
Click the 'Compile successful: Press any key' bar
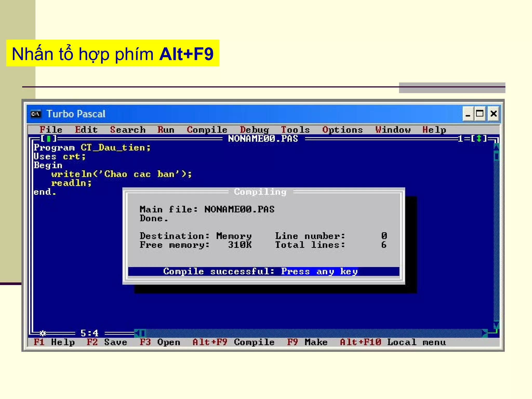pos(264,271)
